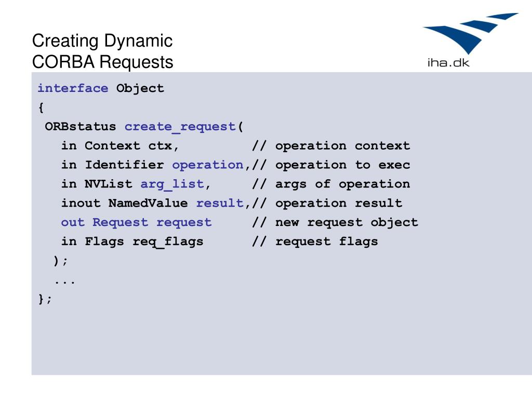The height and width of the screenshot is (399, 532).
Task: Click the '// operation result' comment
Action: coord(327,203)
